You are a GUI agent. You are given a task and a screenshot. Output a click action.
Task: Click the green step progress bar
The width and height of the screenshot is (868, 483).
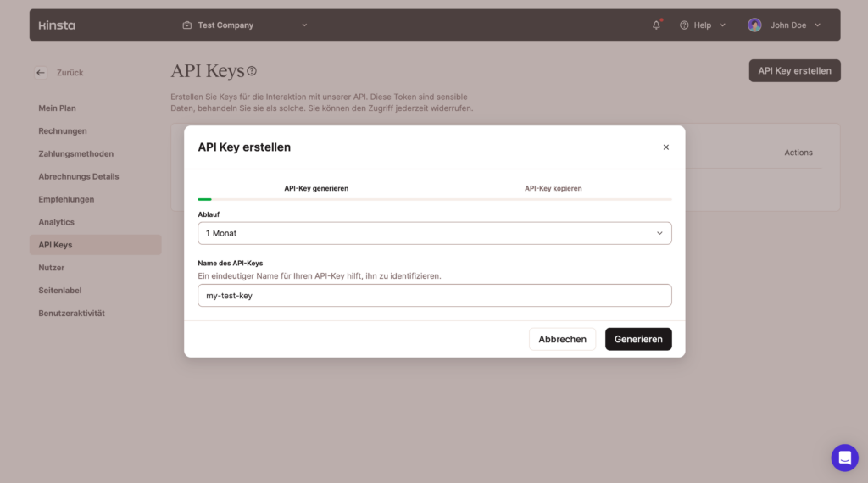click(205, 199)
